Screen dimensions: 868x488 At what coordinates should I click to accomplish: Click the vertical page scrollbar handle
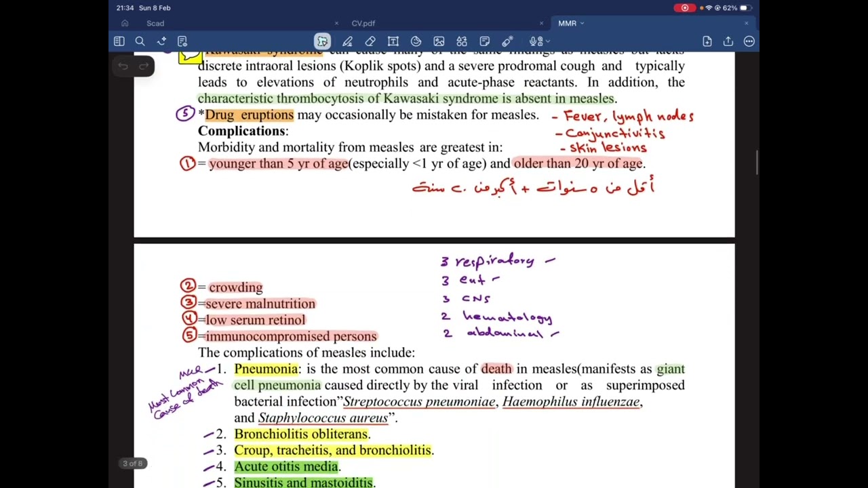point(757,162)
